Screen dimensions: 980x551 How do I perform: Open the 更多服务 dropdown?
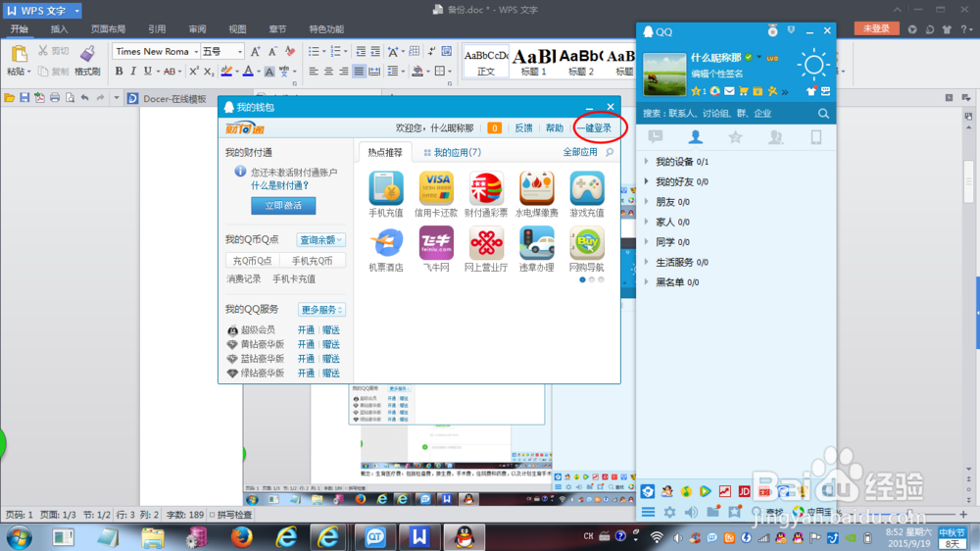pyautogui.click(x=321, y=310)
